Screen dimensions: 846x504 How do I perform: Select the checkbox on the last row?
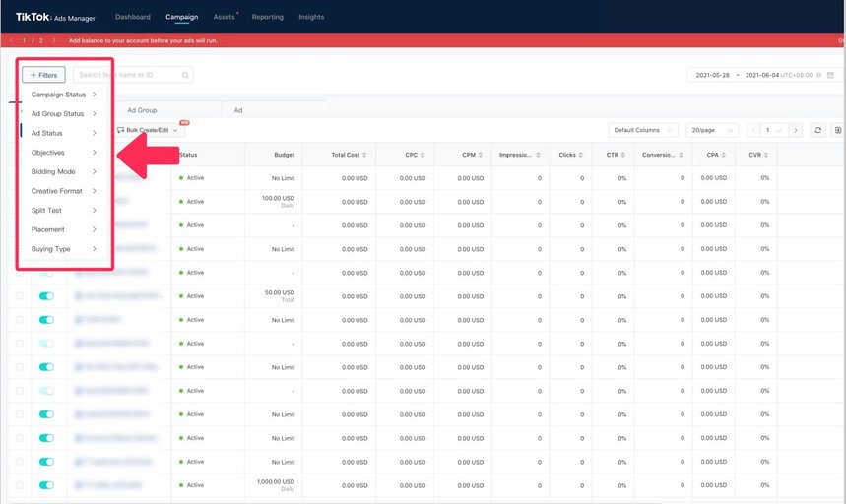coord(19,485)
